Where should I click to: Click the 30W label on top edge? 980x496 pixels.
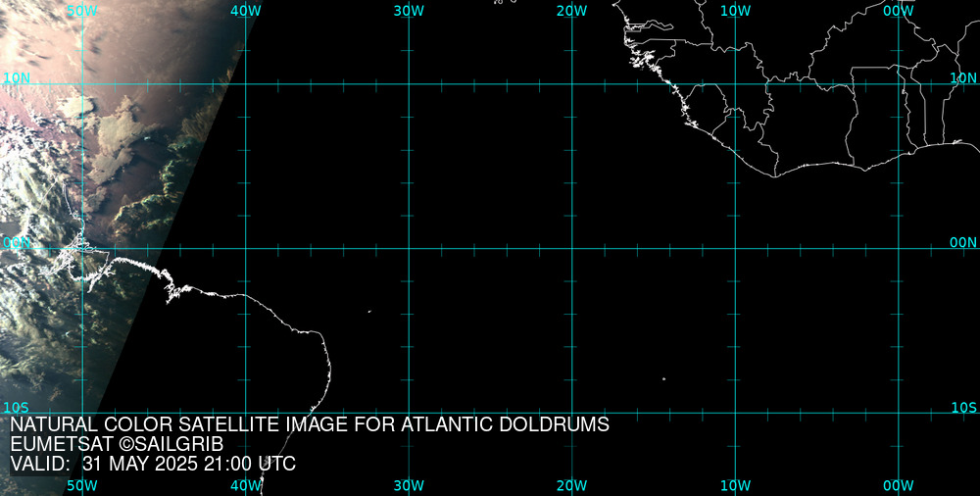[409, 11]
